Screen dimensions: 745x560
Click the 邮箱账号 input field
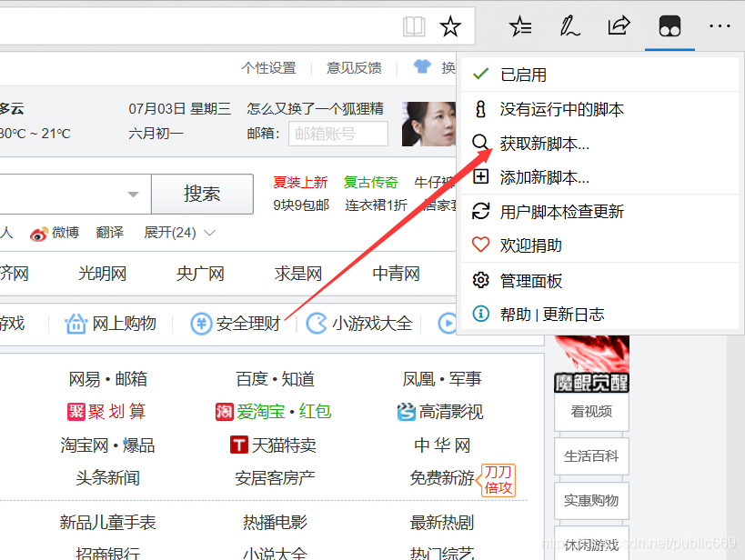337,134
